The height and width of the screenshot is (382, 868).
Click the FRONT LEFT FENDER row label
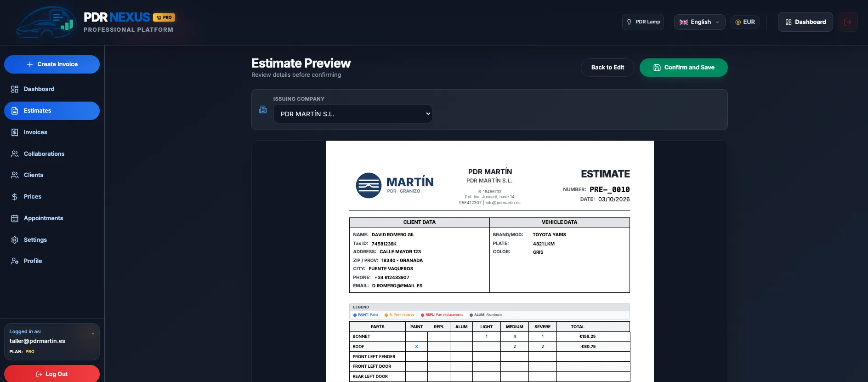[374, 357]
